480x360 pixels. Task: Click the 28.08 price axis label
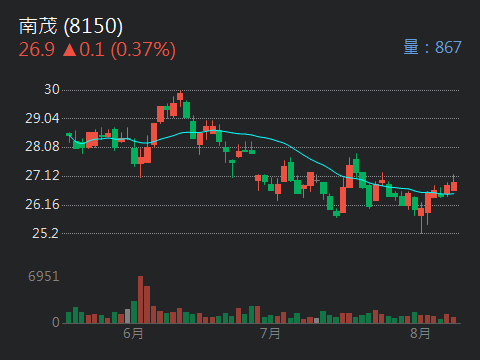(42, 147)
